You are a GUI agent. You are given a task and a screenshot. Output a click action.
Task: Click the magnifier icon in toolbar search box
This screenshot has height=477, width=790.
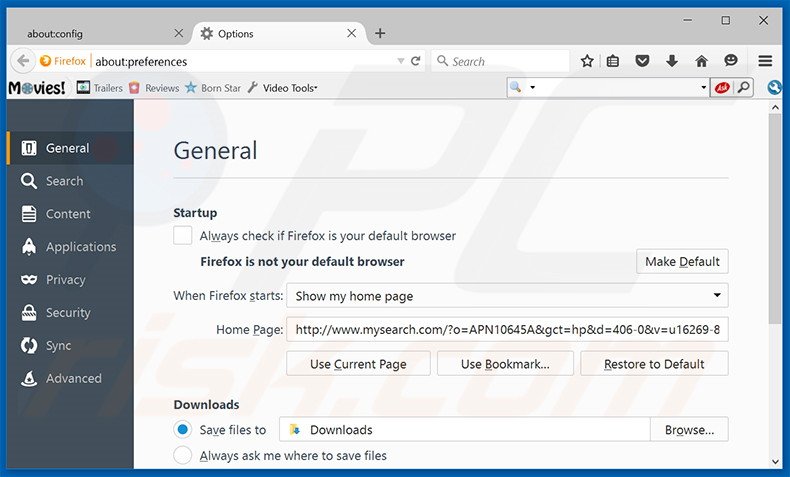[515, 87]
